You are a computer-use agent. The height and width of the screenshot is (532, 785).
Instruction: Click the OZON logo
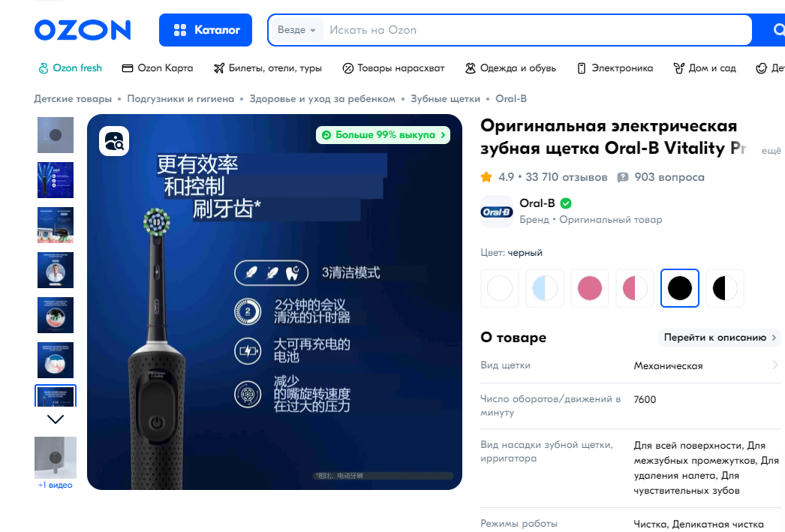tap(83, 30)
